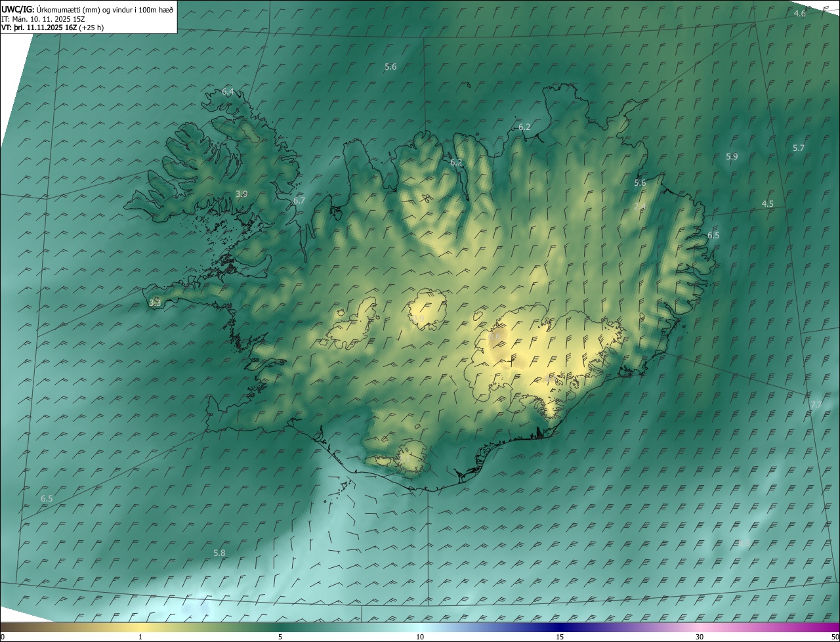Click the 'VT: þri. 11.11.2025 16Z (+25 h)' line
The height and width of the screenshot is (642, 840).
pyautogui.click(x=52, y=28)
